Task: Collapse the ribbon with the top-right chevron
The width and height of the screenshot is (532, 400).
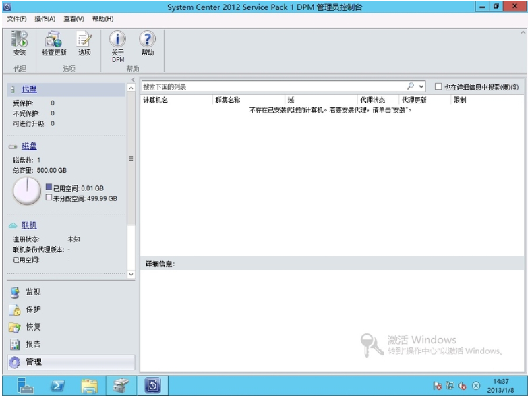Action: [x=523, y=32]
